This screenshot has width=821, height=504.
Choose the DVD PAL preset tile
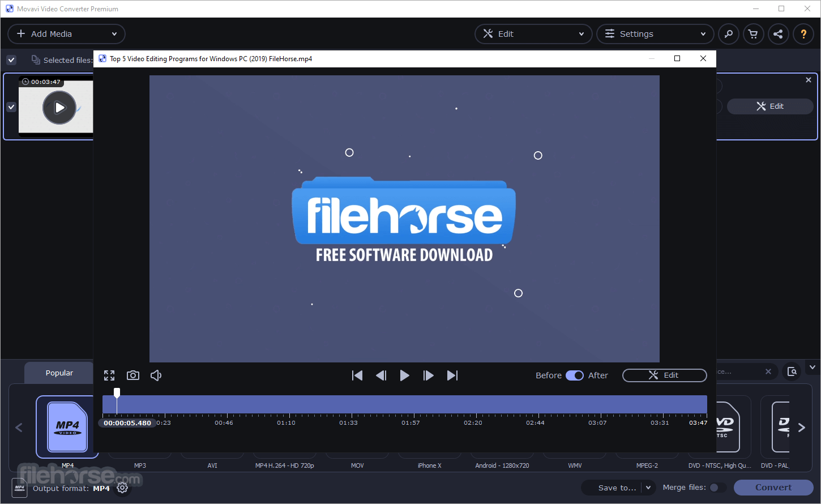pos(775,427)
